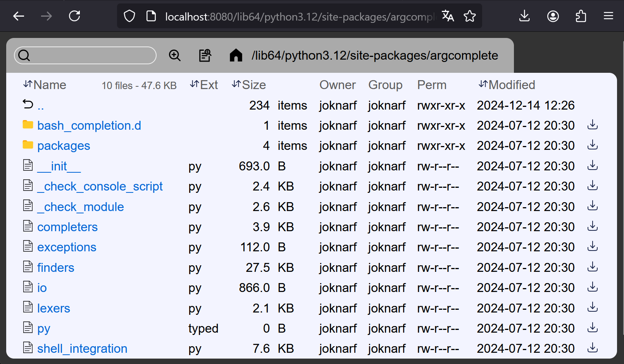Click the page info icon in address bar
Image resolution: width=624 pixels, height=364 pixels.
point(151,16)
